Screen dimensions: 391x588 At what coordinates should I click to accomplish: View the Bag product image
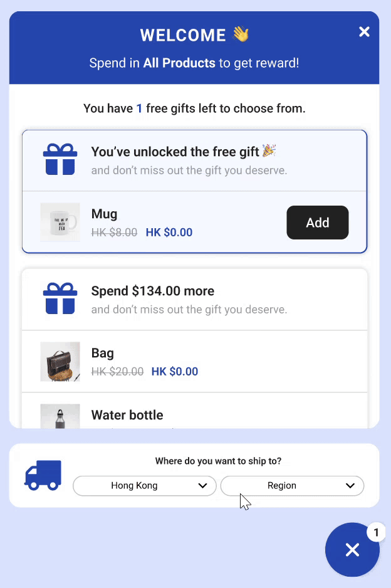point(60,362)
